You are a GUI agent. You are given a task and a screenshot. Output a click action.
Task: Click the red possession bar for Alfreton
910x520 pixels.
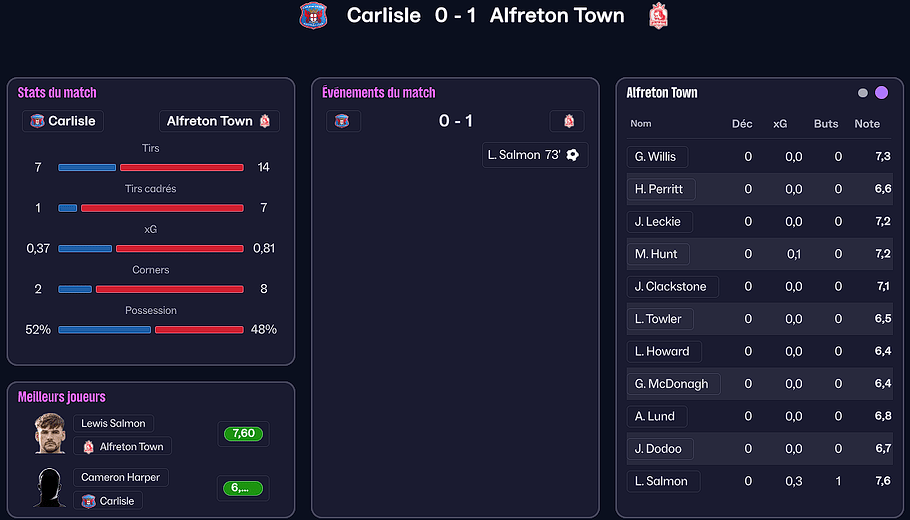[199, 329]
